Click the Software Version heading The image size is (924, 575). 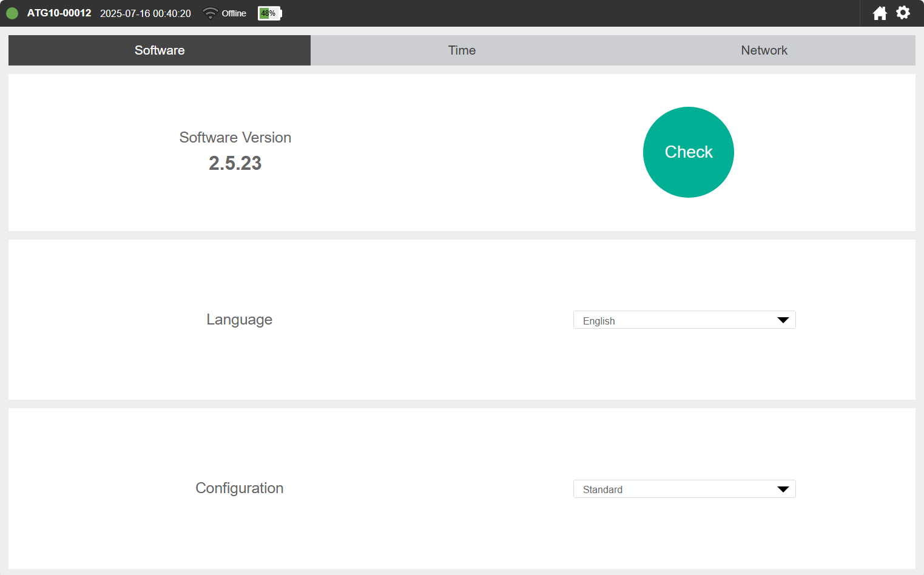coord(235,138)
